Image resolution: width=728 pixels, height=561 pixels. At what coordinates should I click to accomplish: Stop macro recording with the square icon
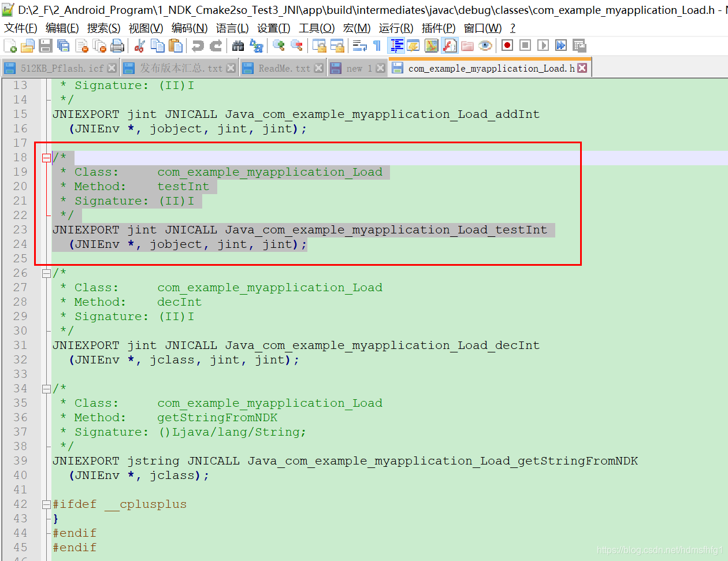point(525,46)
